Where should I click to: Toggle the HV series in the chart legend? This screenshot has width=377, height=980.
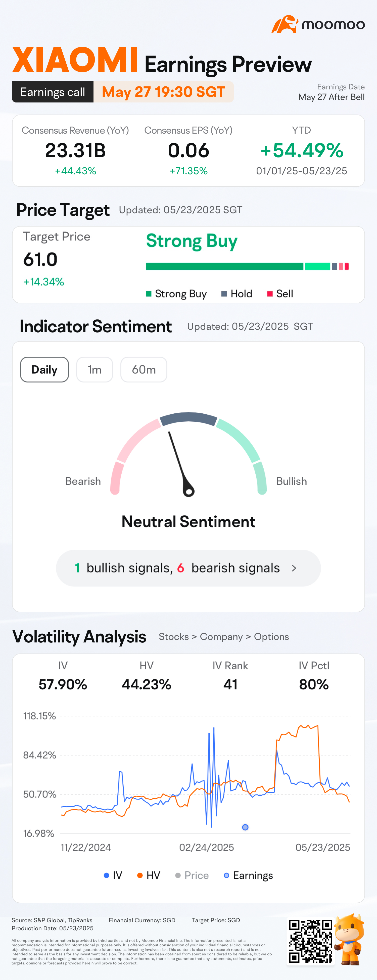click(149, 875)
